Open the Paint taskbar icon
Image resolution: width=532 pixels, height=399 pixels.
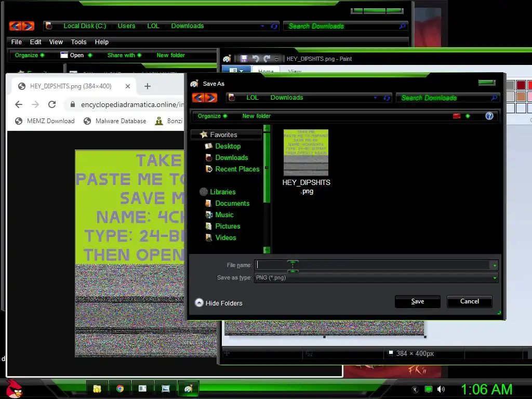click(x=188, y=389)
